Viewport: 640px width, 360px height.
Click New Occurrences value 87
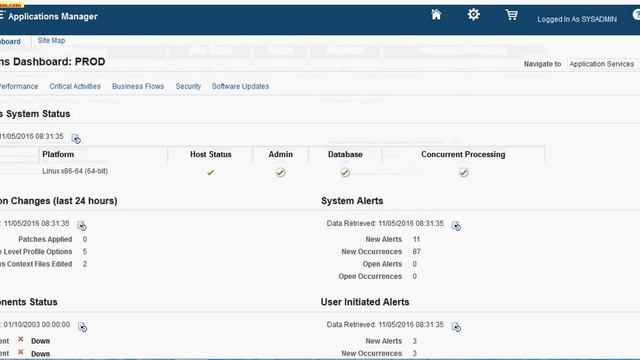point(416,251)
